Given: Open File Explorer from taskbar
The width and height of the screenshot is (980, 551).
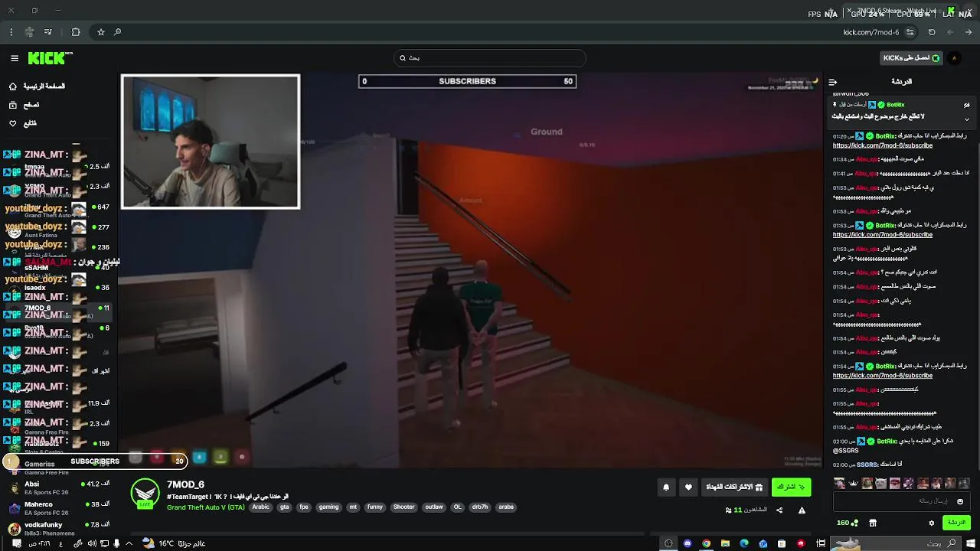Looking at the screenshot, I should [725, 543].
